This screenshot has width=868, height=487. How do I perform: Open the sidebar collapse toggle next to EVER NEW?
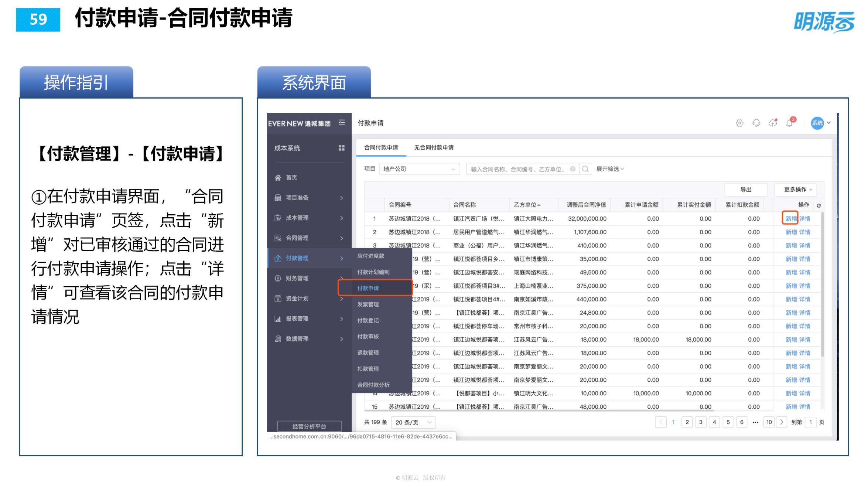point(342,123)
